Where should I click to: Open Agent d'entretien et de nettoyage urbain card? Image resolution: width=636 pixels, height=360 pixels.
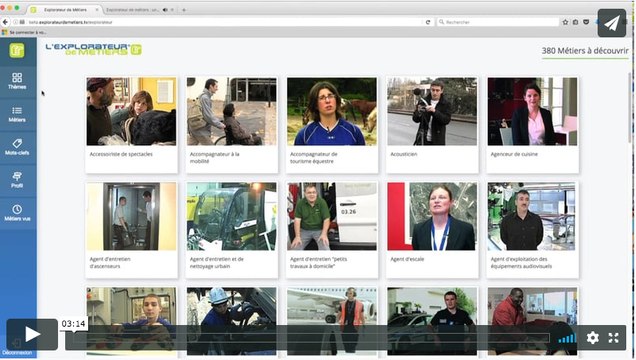point(232,230)
